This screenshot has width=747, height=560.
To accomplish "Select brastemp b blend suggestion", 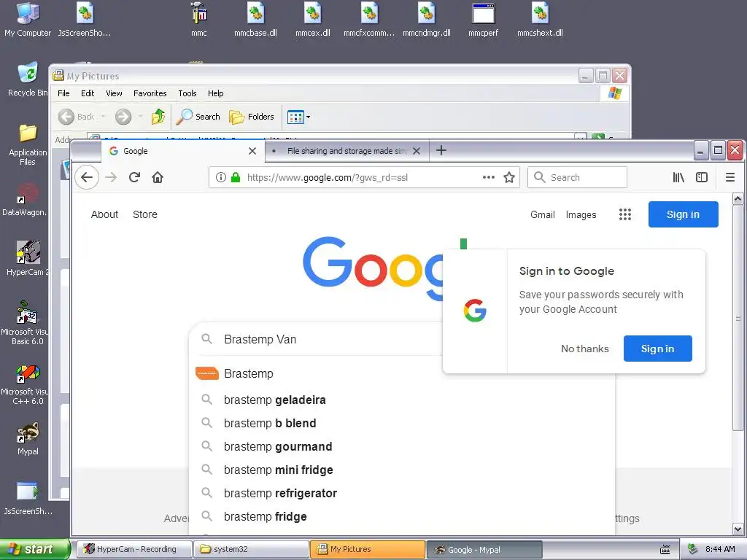I will pyautogui.click(x=402, y=423).
